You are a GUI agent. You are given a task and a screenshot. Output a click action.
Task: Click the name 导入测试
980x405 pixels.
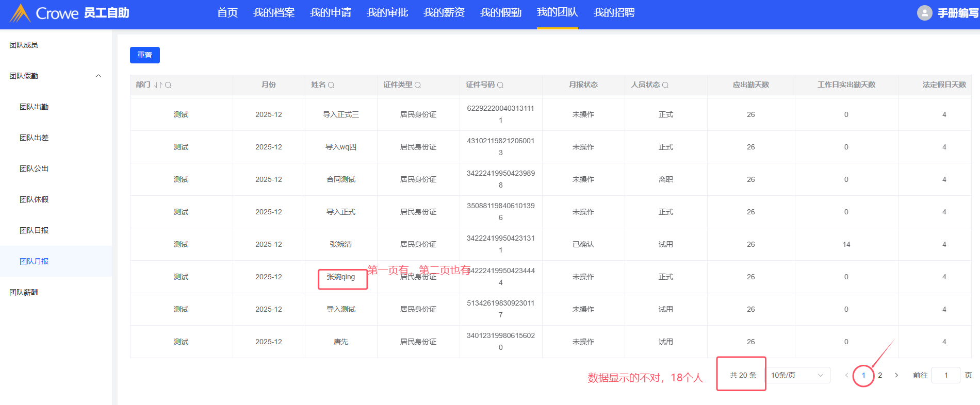click(x=341, y=309)
